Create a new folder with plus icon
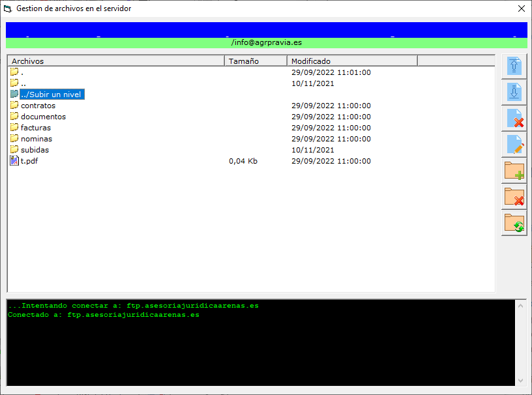This screenshot has width=532, height=395. point(514,171)
